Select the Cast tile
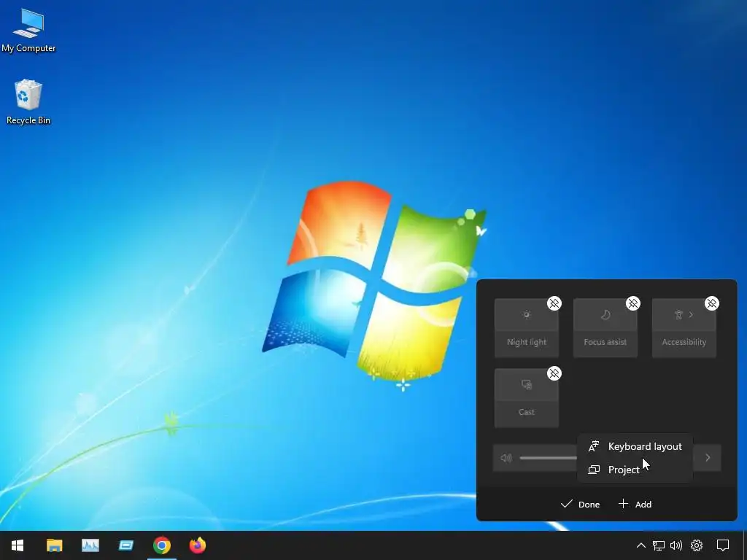This screenshot has height=560, width=747. [x=527, y=398]
